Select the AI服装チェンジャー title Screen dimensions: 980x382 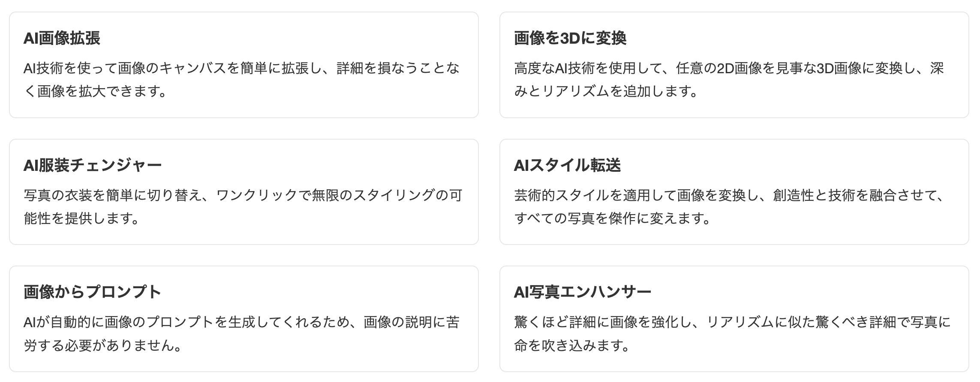[93, 165]
